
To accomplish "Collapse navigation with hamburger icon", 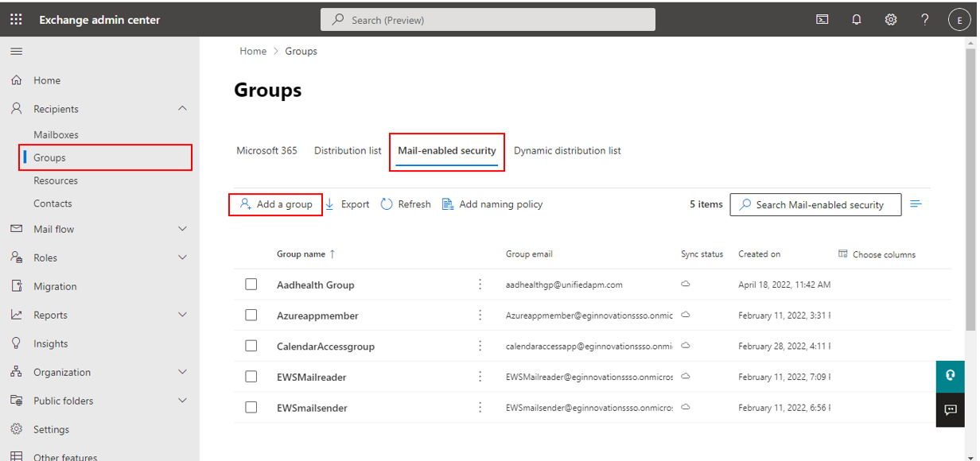I will pos(16,52).
